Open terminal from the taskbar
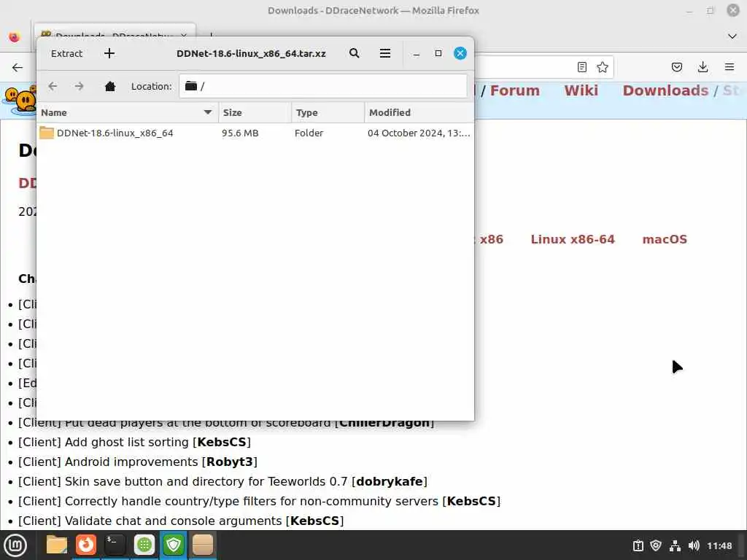 (x=115, y=545)
